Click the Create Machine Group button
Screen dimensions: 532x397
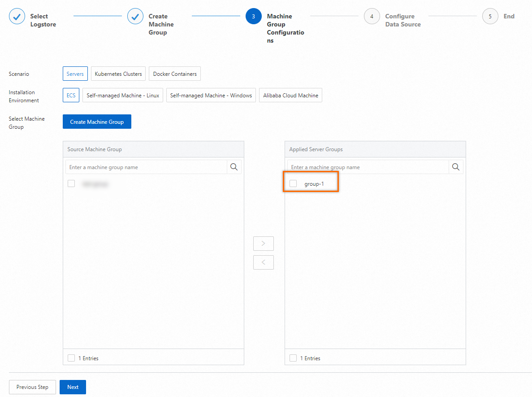click(x=97, y=122)
